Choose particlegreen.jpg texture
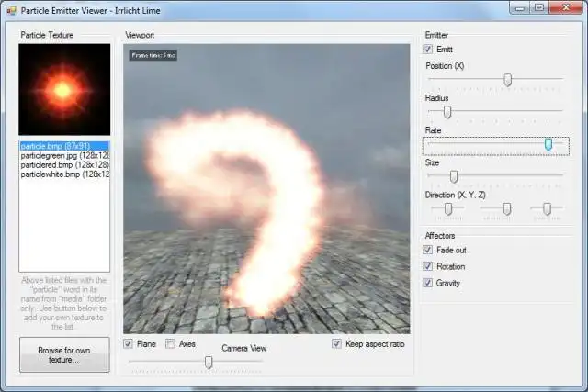 pyautogui.click(x=64, y=155)
